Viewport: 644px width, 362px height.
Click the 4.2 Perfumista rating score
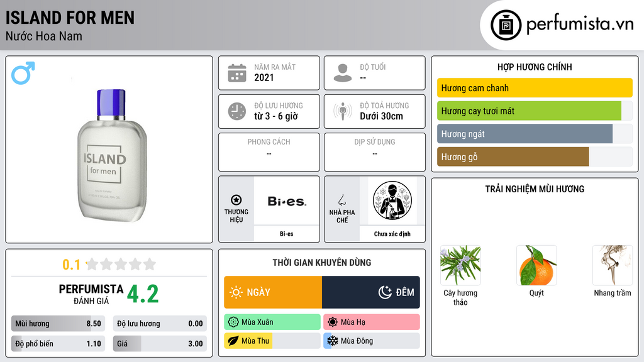point(143,294)
